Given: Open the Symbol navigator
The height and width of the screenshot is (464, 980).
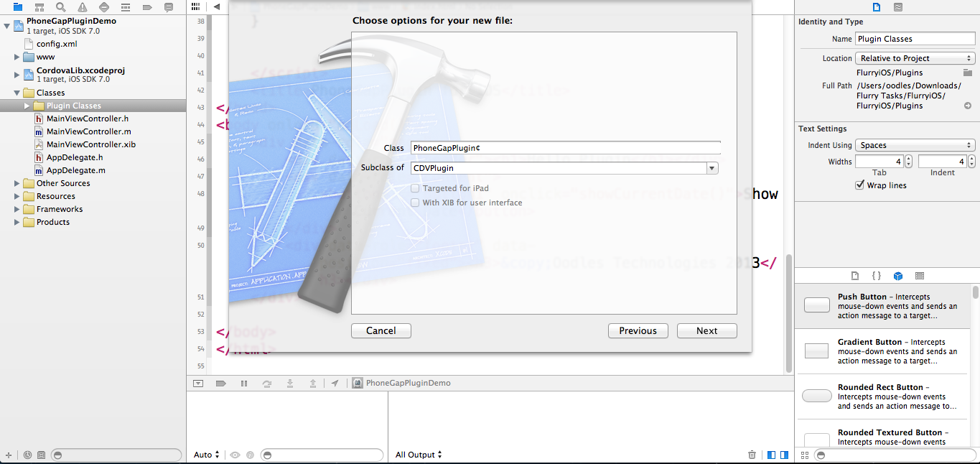Looking at the screenshot, I should click(x=39, y=7).
